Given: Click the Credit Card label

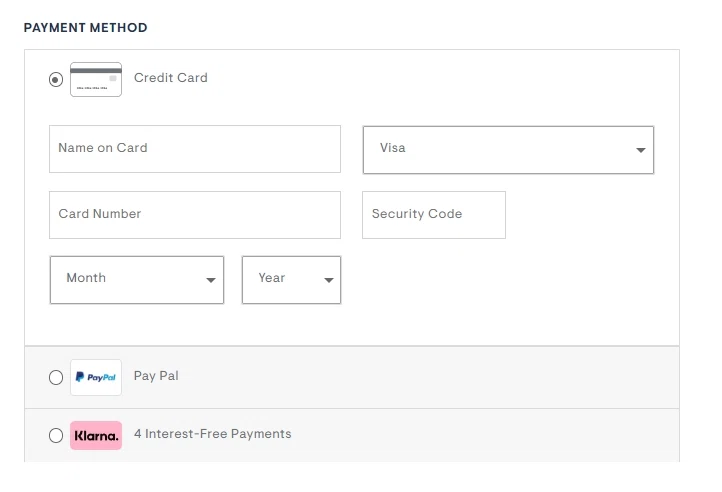Looking at the screenshot, I should (171, 78).
